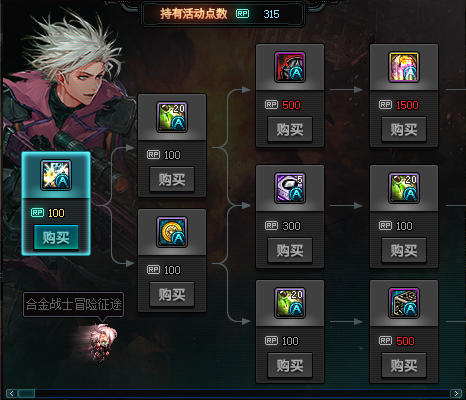Viewport: 466px width, 400px height.
Task: Purchase the 500 RP red helmet item
Action: click(290, 129)
